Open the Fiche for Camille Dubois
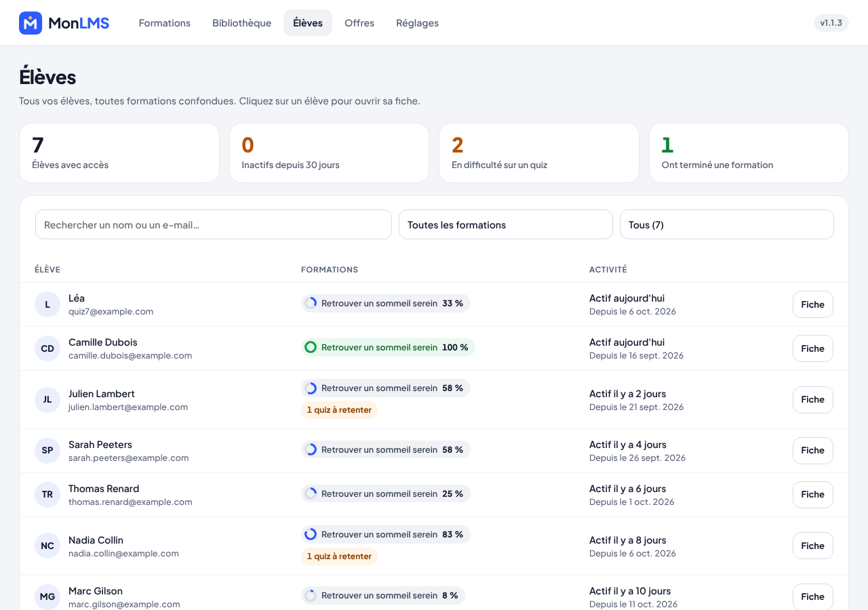868x610 pixels. pos(813,348)
